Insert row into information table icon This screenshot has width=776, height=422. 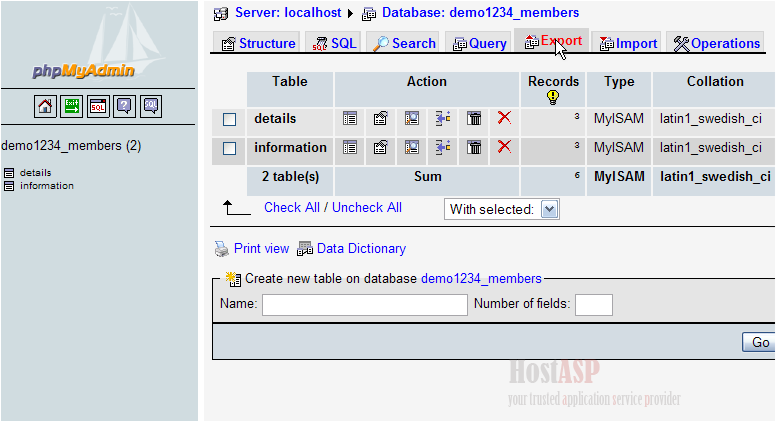click(x=443, y=147)
